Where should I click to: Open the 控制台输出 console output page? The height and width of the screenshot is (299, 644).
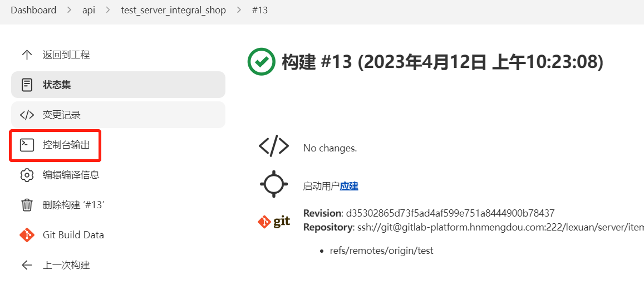(x=66, y=145)
